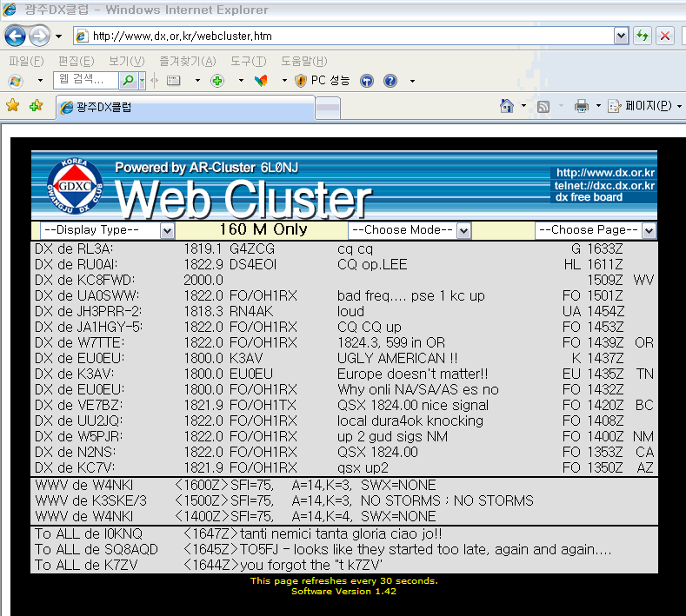The width and height of the screenshot is (686, 616).
Task: Click the green plus toolbar icon
Action: click(217, 81)
